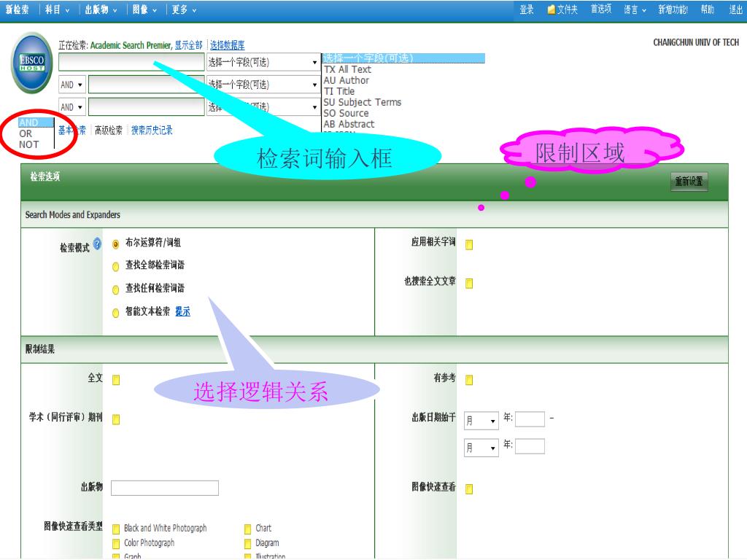This screenshot has width=747, height=560.
Task: Select 查找全部检索词语 search mode
Action: (x=115, y=267)
